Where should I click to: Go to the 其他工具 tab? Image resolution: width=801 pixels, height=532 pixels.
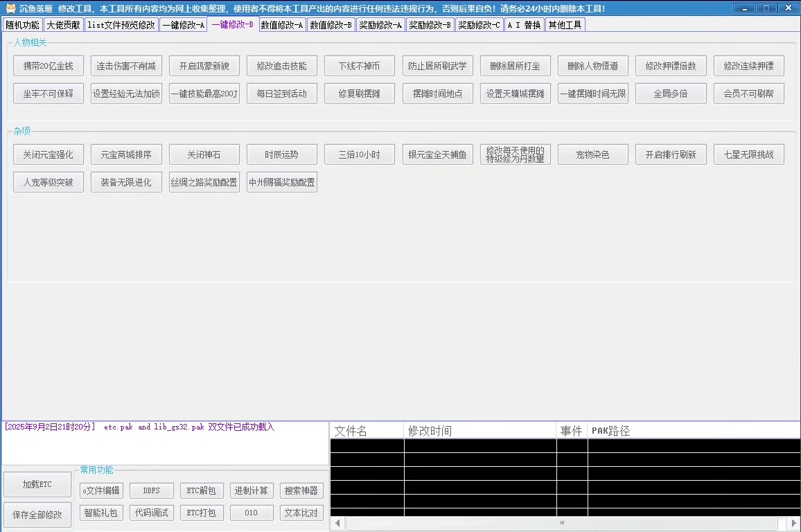point(565,25)
